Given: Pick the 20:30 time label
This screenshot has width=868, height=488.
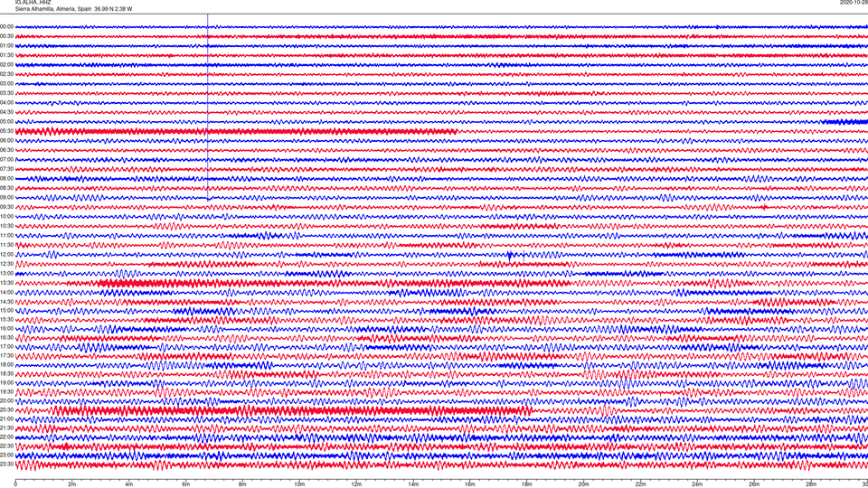Looking at the screenshot, I should (6, 410).
